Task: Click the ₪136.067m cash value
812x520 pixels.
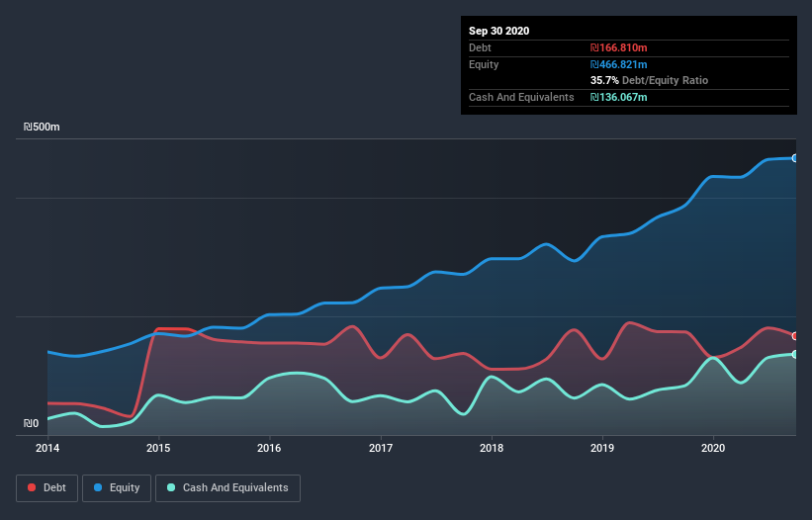Action: pos(619,97)
